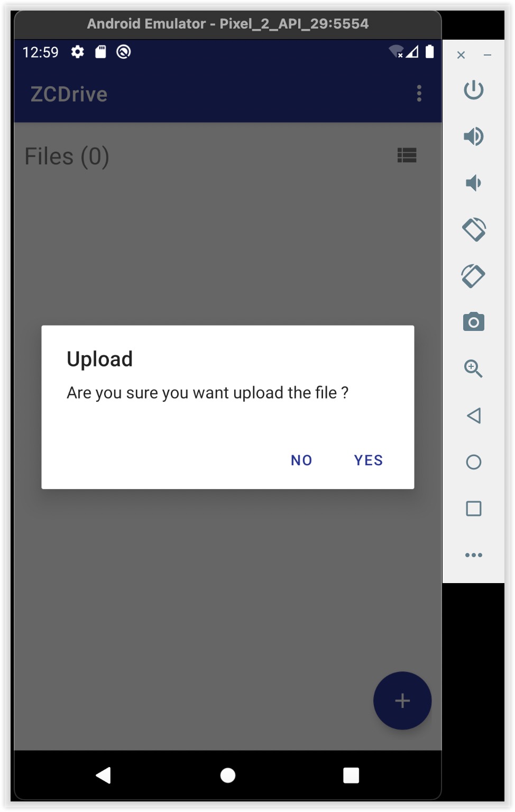The height and width of the screenshot is (812, 515).
Task: Click the emulator sidebar home circle
Action: [x=474, y=462]
